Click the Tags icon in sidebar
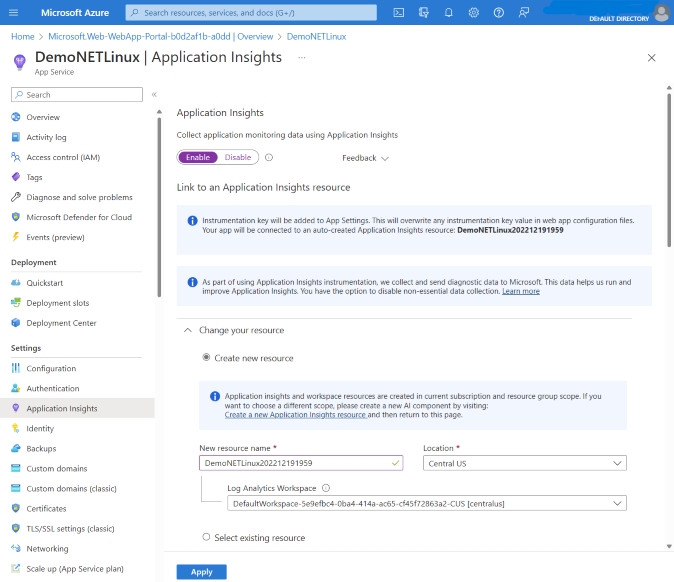The width and height of the screenshot is (674, 582). pos(16,177)
